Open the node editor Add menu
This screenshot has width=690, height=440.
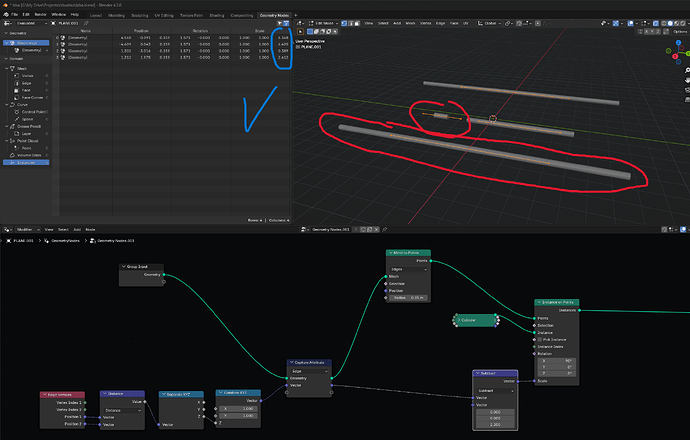click(77, 229)
